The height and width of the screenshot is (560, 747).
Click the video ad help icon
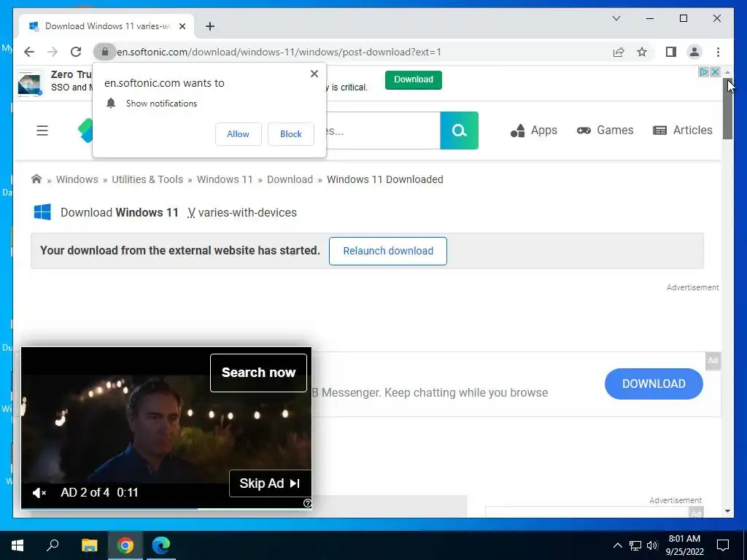coord(307,503)
